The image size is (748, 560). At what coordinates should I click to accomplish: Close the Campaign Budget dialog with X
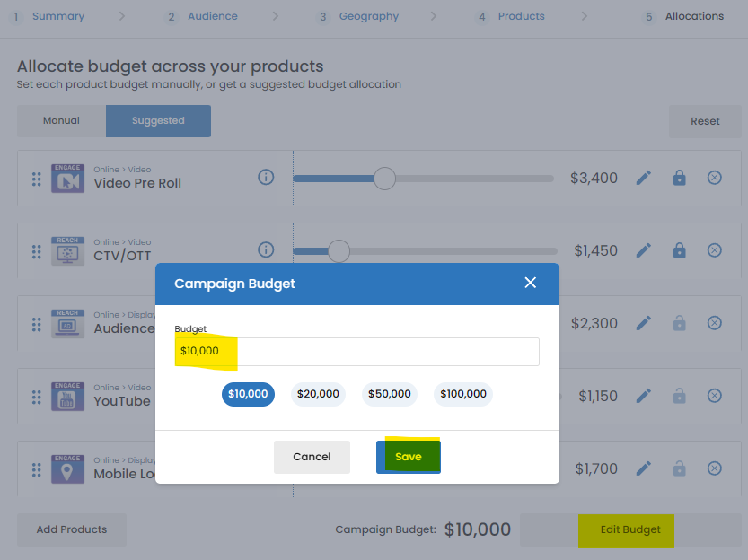(530, 283)
